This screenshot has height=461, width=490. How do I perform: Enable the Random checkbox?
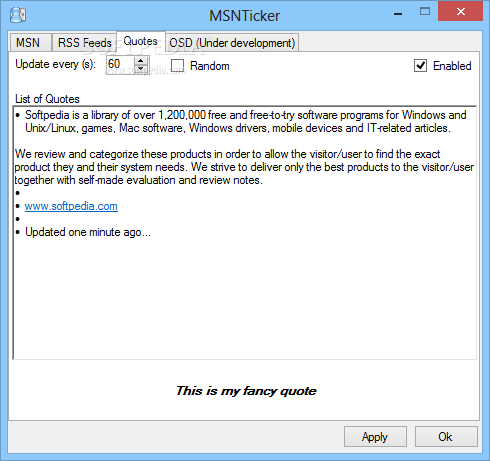point(178,66)
